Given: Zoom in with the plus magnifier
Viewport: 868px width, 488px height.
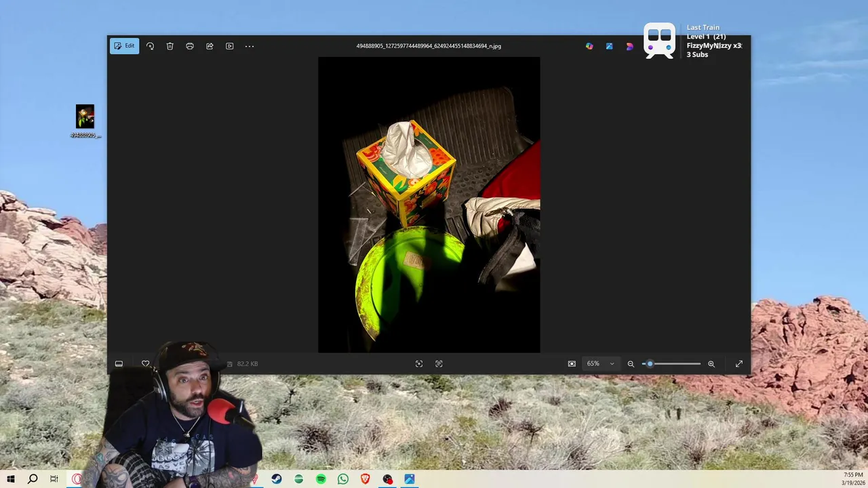Looking at the screenshot, I should coord(711,364).
